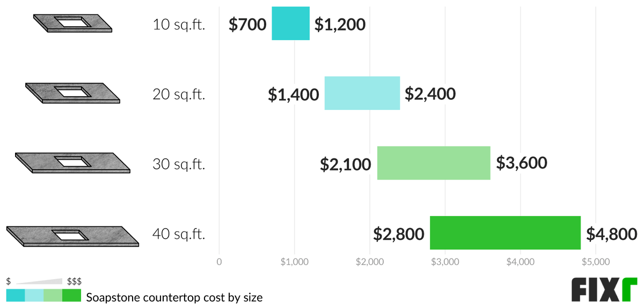Select the dark green 40 sq.ft. bar

505,233
